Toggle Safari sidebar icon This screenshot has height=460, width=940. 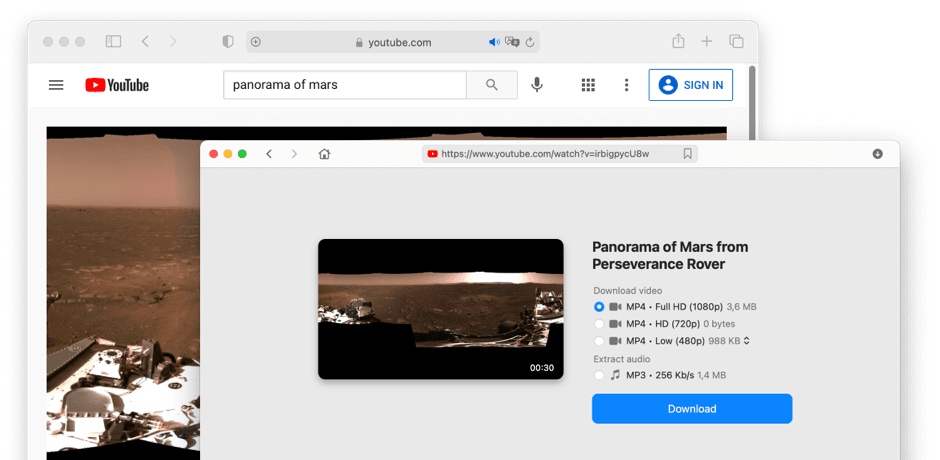[113, 41]
